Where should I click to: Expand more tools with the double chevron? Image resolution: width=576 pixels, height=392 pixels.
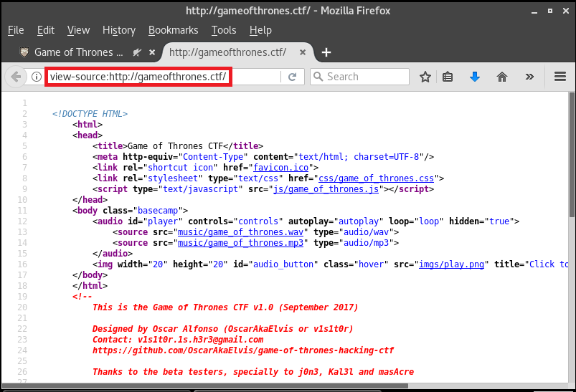click(x=529, y=77)
